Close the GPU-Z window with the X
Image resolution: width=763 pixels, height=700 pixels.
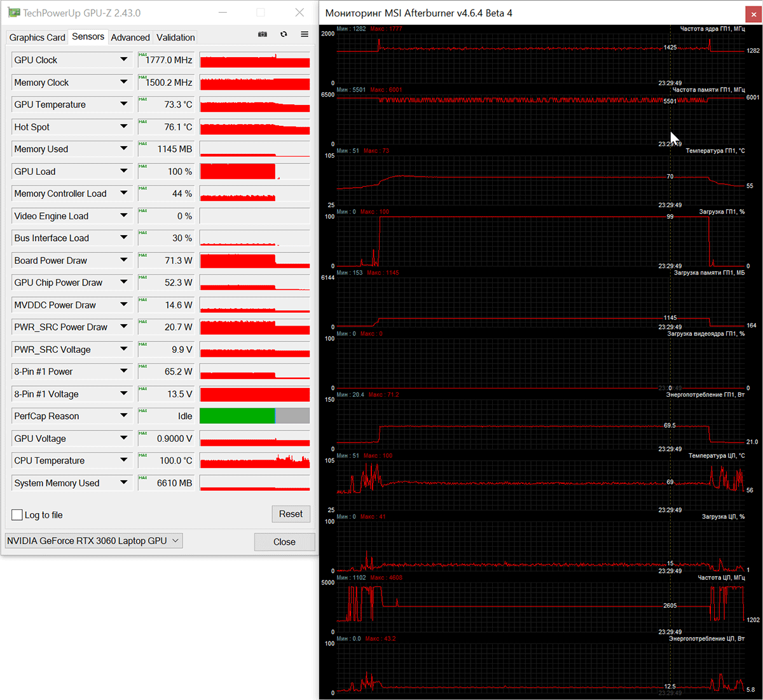click(x=299, y=13)
